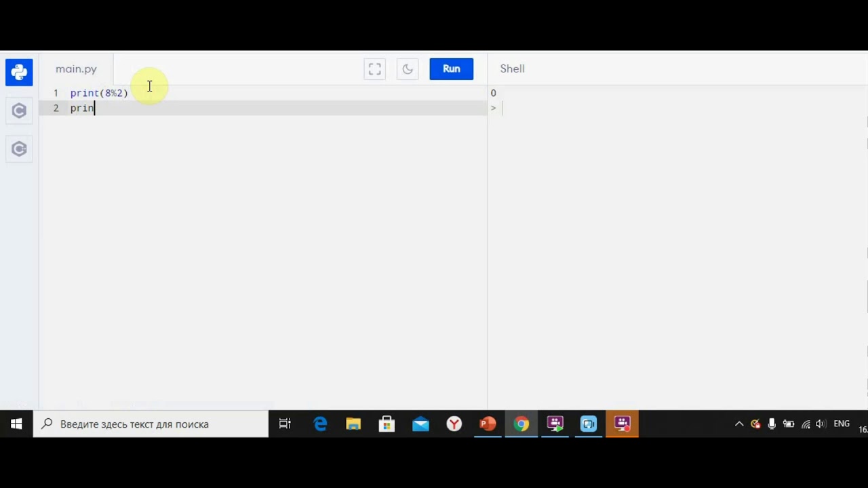Switch to the C++ language icon
The image size is (868, 488).
coord(19,149)
